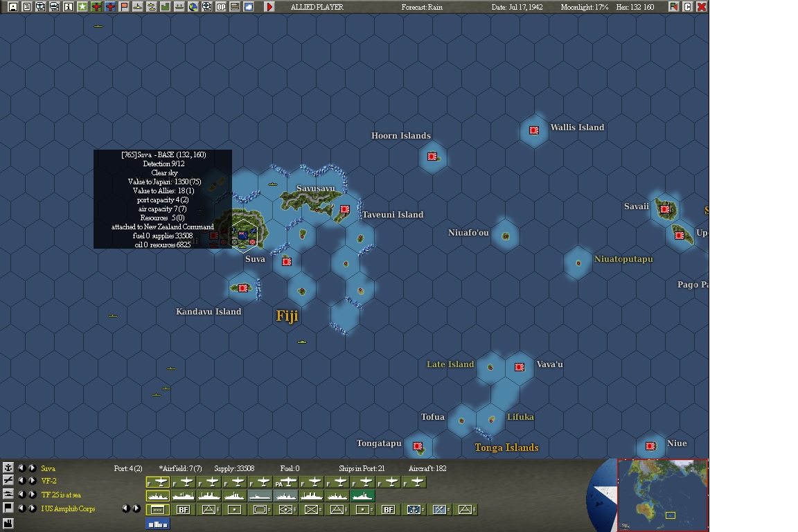Click the aircraft icon beside VF-2
798x532 pixels.
pos(8,480)
